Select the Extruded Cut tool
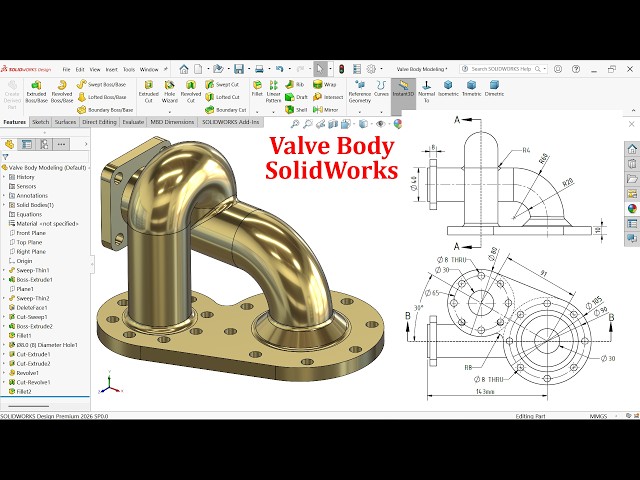The height and width of the screenshot is (480, 640). 149,91
